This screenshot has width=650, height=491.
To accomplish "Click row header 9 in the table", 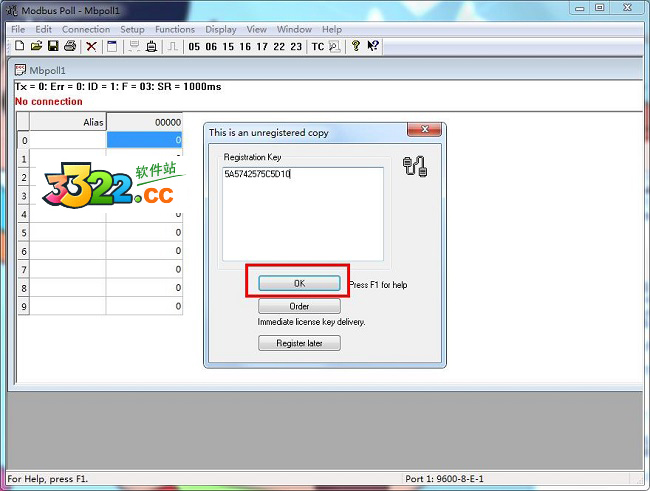I will (x=24, y=306).
